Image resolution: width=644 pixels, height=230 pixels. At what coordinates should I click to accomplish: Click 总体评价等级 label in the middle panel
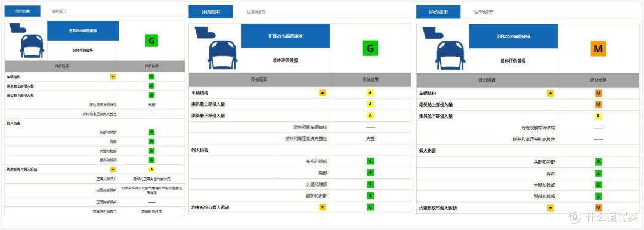click(285, 60)
